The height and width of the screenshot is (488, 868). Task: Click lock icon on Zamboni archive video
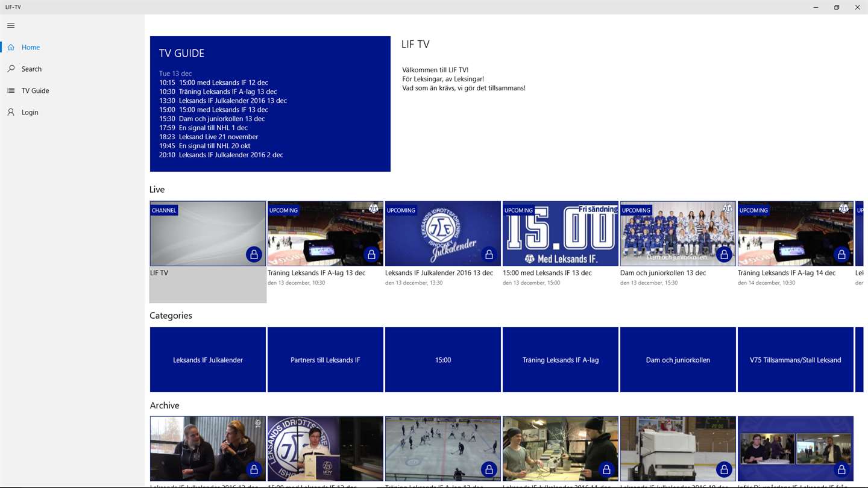point(724,469)
